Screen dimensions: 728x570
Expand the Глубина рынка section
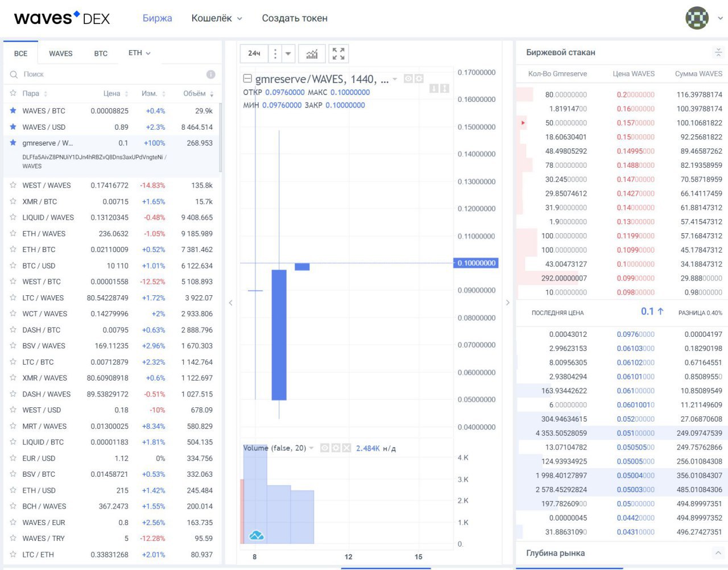[718, 553]
